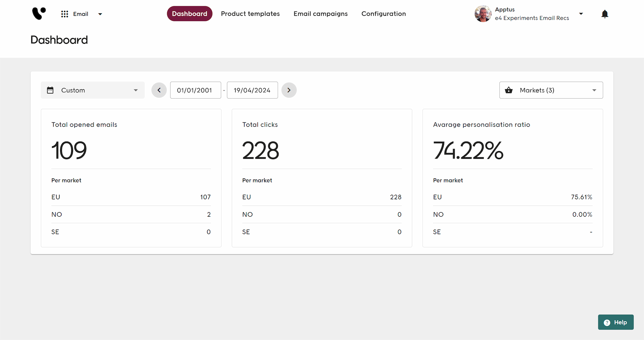This screenshot has height=340, width=644.
Task: Click e4 Experiments Email Recs account text
Action: pos(532,18)
